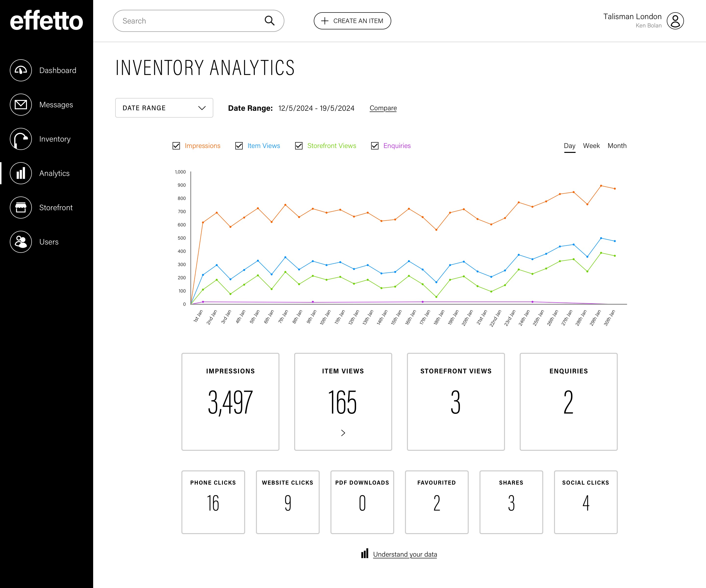This screenshot has height=588, width=706.
Task: Click the Compare link
Action: tap(383, 108)
